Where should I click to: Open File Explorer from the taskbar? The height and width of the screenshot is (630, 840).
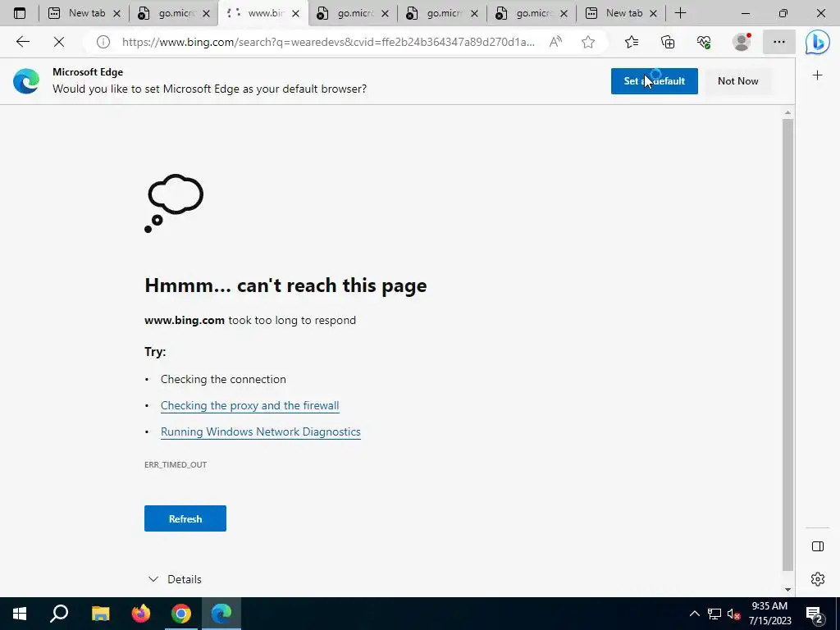pyautogui.click(x=100, y=614)
